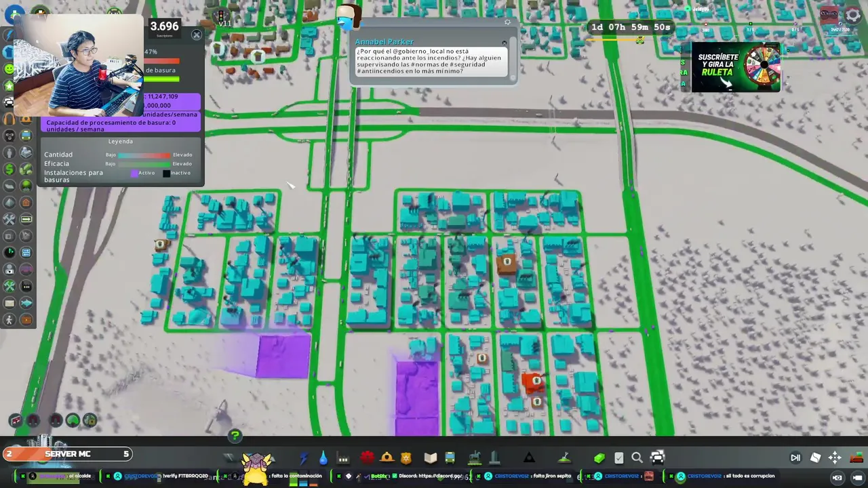The width and height of the screenshot is (868, 488).
Task: Click the snapshot camera button
Action: [x=838, y=477]
